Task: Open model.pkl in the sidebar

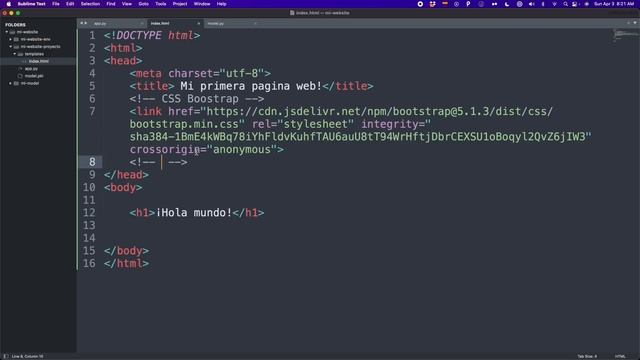Action: (34, 76)
